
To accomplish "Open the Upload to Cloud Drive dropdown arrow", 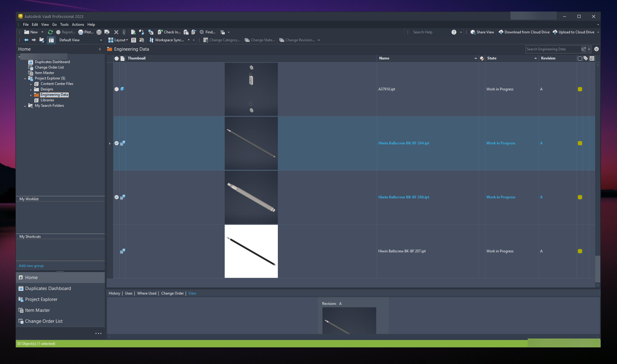I will click(x=598, y=32).
